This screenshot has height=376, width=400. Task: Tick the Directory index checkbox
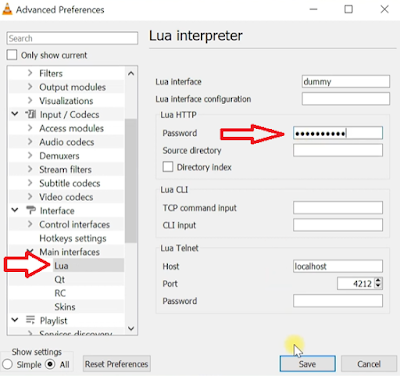(x=168, y=167)
